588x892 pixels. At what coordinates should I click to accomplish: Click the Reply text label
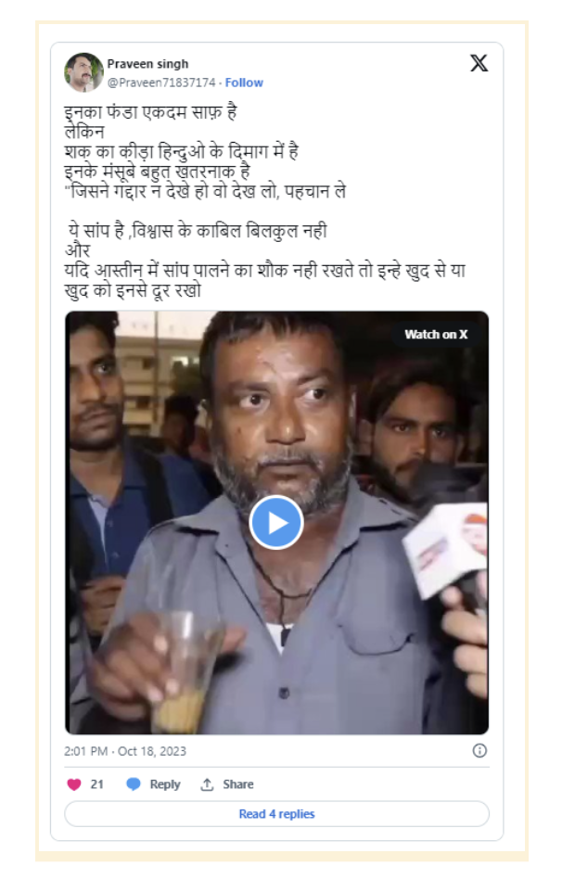pyautogui.click(x=165, y=784)
